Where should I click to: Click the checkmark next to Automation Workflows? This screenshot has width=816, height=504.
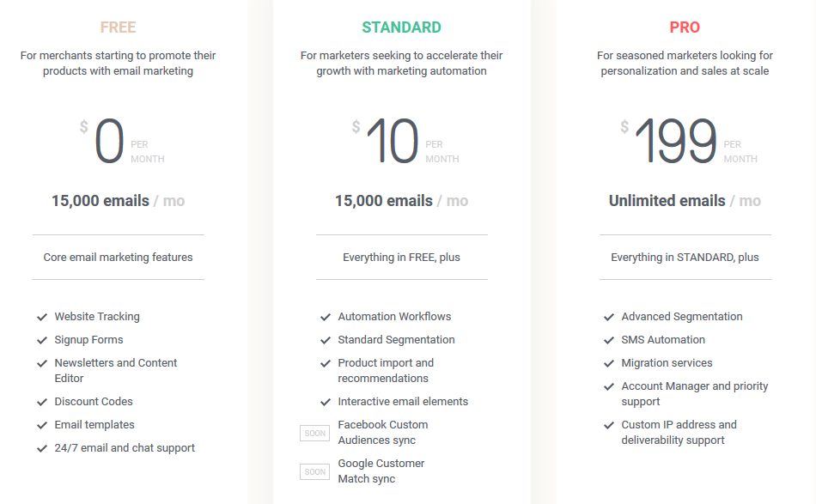[x=326, y=317]
